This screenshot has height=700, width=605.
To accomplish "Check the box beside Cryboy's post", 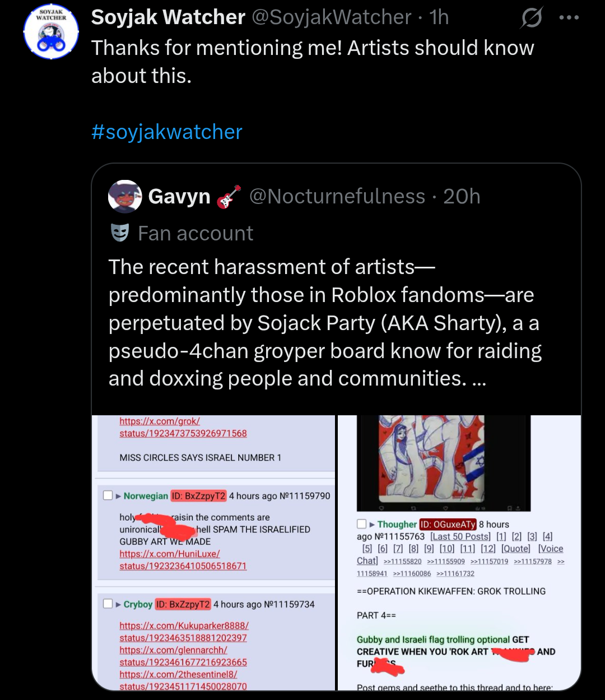I will (x=108, y=604).
